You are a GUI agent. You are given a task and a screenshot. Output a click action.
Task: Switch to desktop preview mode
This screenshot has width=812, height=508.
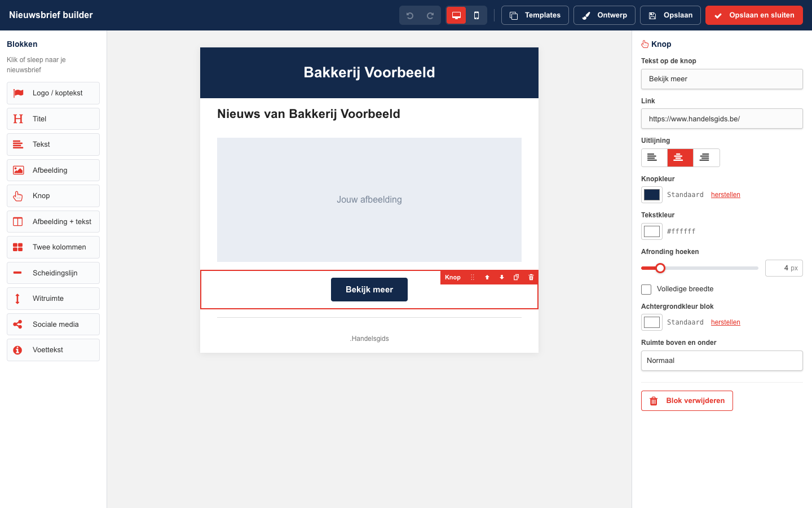pos(456,15)
